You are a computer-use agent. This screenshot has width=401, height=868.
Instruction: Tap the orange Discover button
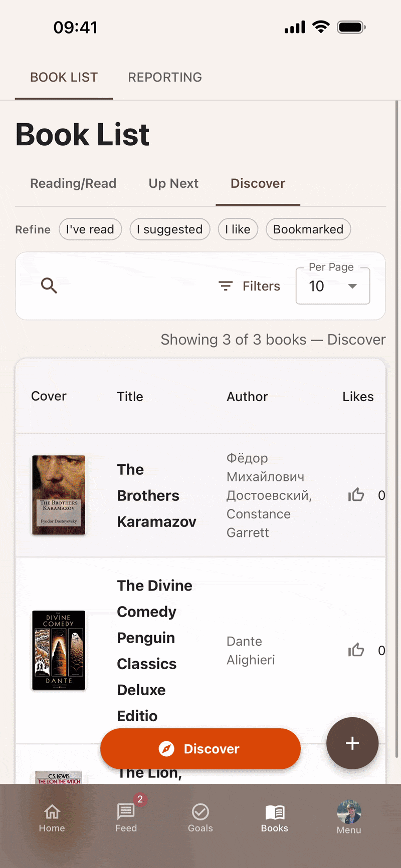point(200,749)
